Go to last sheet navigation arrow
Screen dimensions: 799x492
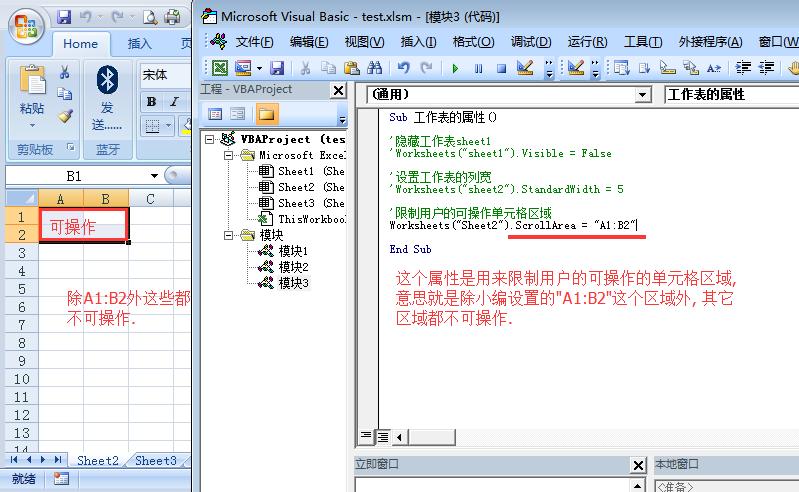58,459
